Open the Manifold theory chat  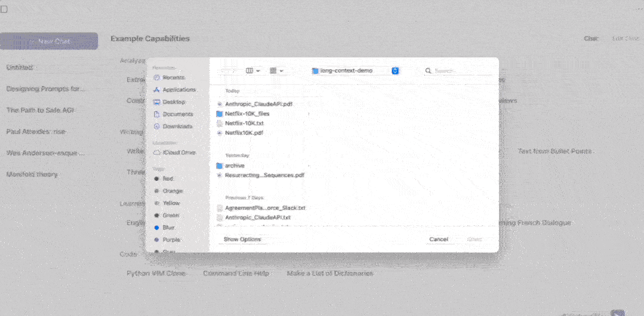coord(32,175)
